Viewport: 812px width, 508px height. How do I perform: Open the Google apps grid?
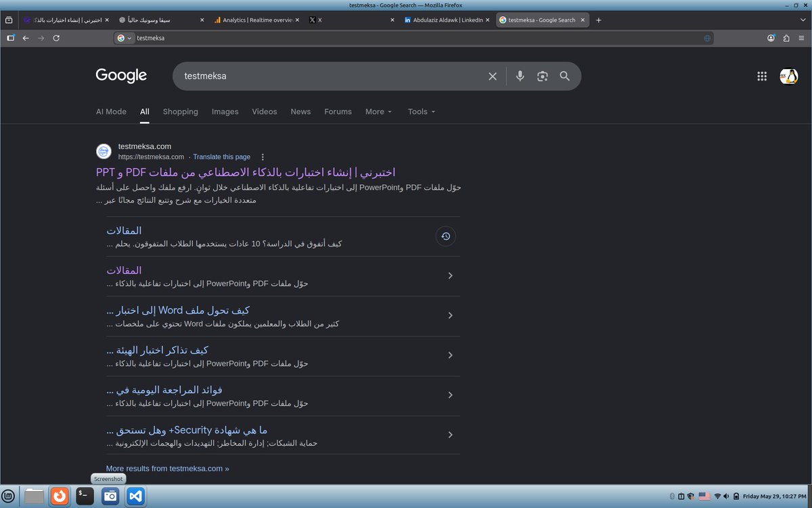click(x=762, y=77)
